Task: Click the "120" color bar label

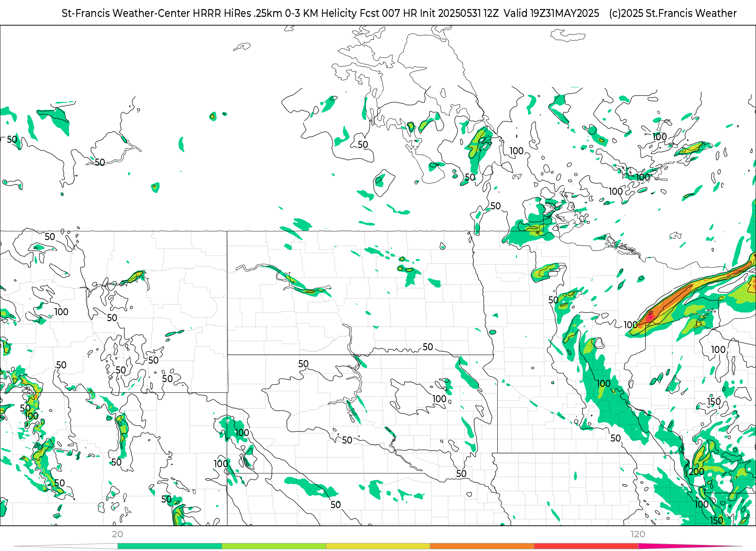Action: pyautogui.click(x=638, y=534)
